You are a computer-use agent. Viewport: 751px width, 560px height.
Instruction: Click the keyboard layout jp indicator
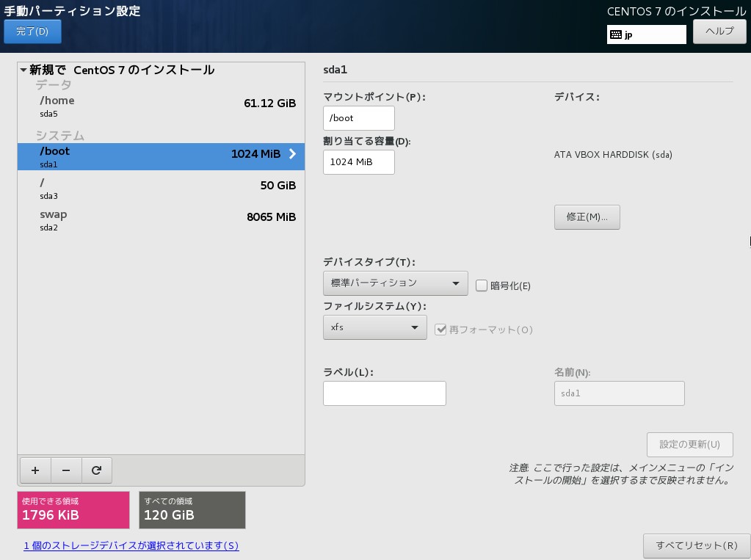[x=646, y=34]
